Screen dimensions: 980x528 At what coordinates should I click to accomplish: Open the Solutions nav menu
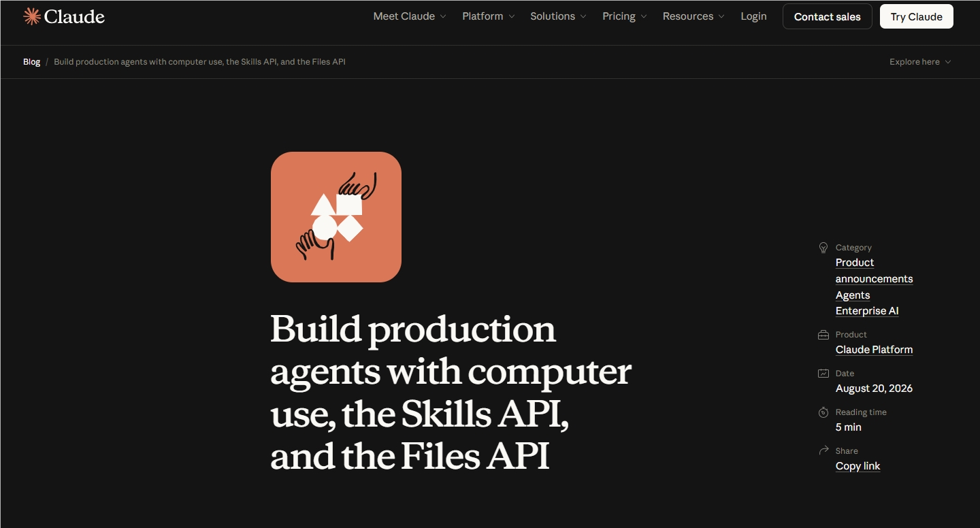click(558, 16)
